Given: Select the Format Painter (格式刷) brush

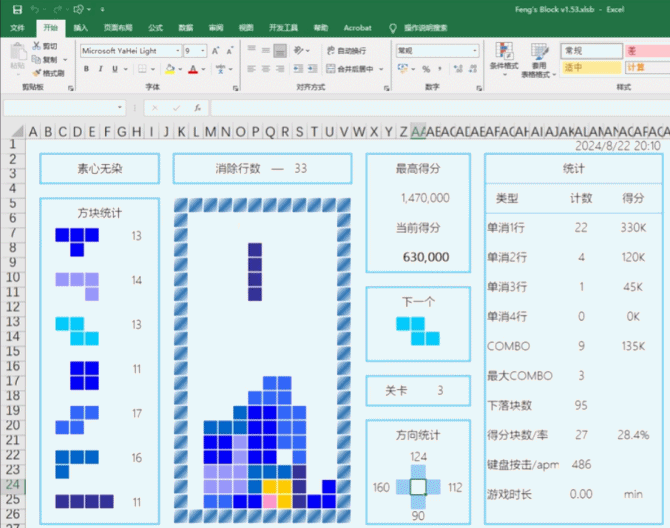Looking at the screenshot, I should tap(37, 73).
